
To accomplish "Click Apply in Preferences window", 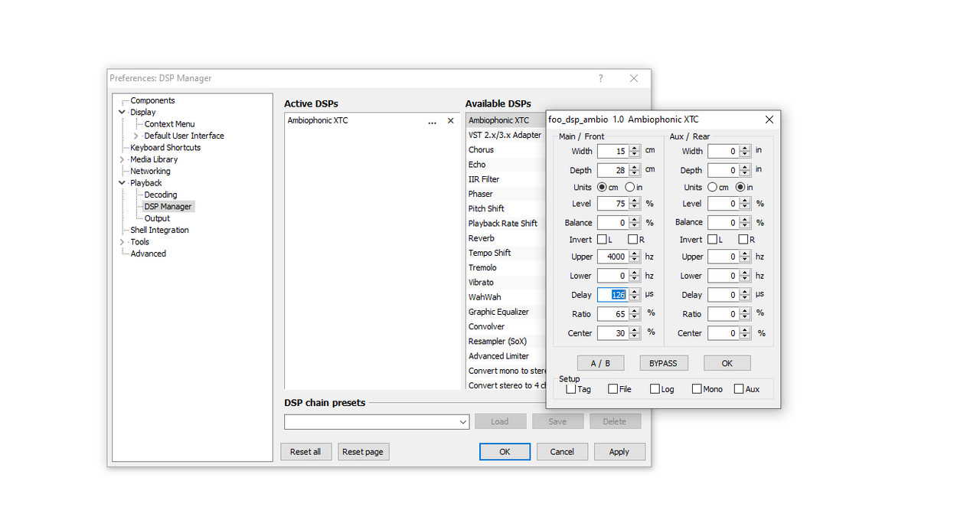I will [619, 452].
